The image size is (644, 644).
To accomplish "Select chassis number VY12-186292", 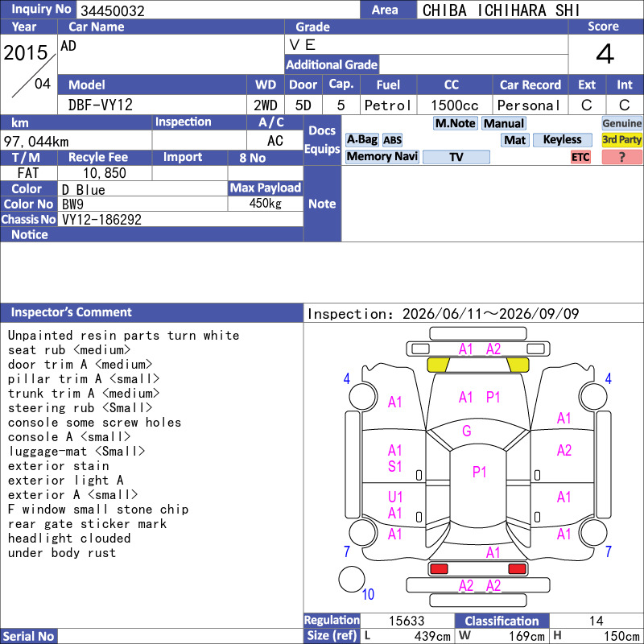I will pos(102,220).
